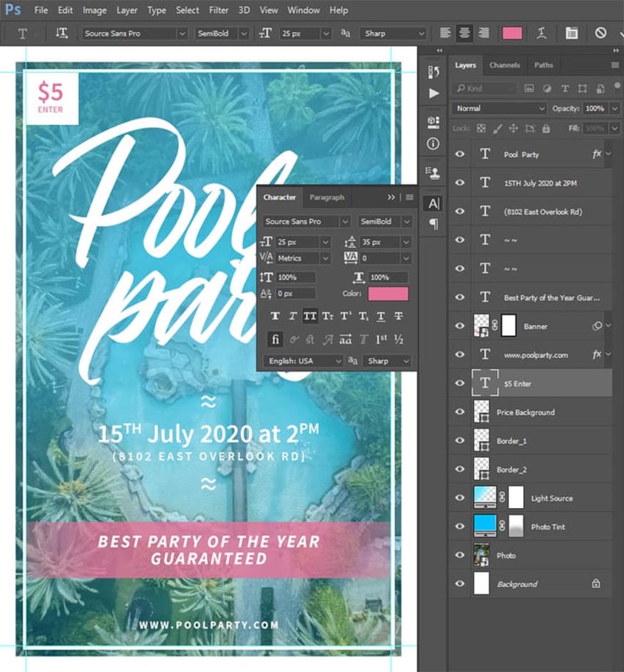Image resolution: width=624 pixels, height=672 pixels.
Task: Open the Info panel icon
Action: 433,143
